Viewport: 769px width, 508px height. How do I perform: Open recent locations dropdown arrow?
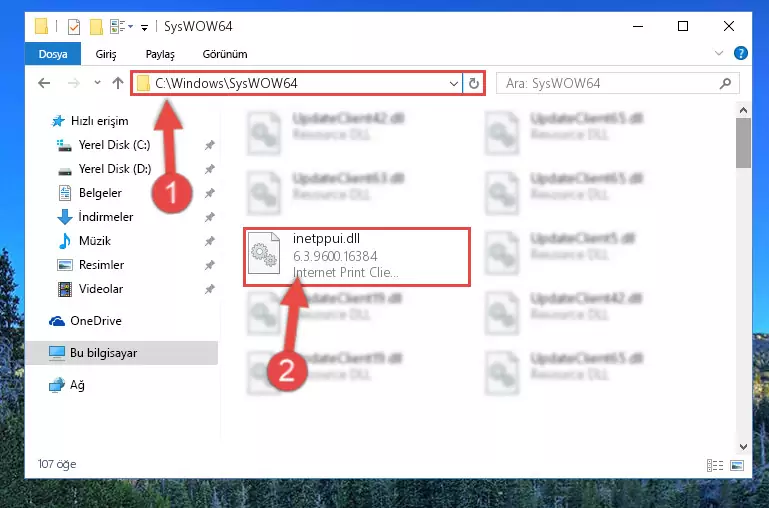coord(98,82)
